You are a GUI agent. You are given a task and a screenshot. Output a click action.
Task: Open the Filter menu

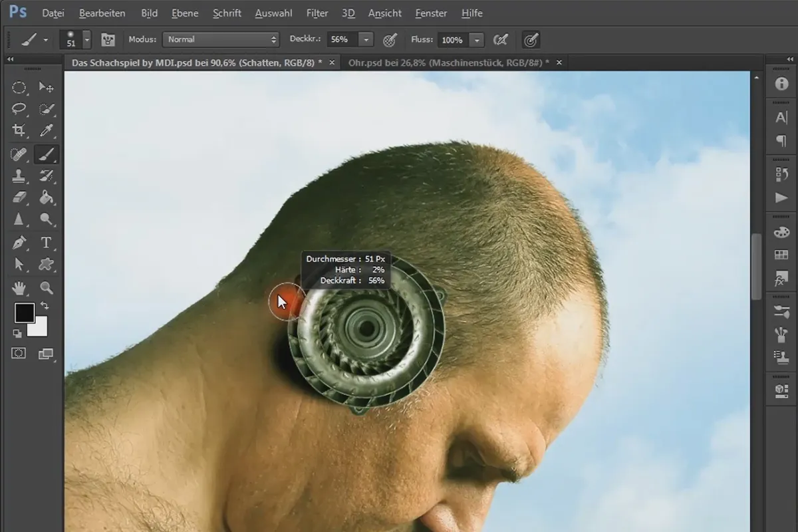coord(317,13)
